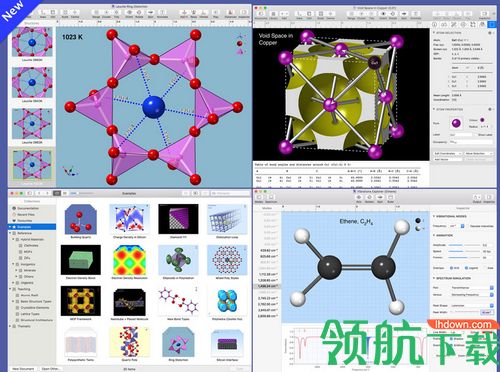This screenshot has height=372, width=500.
Task: Open the atom Colour well in Atom Properties
Action: pyautogui.click(x=482, y=120)
